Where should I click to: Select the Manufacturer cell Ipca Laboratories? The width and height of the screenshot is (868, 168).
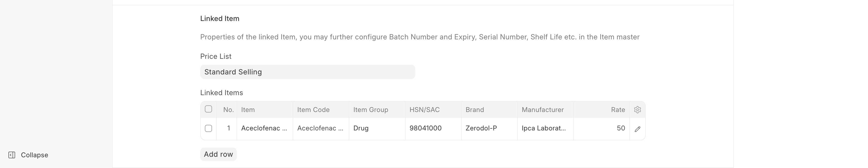[x=545, y=128]
